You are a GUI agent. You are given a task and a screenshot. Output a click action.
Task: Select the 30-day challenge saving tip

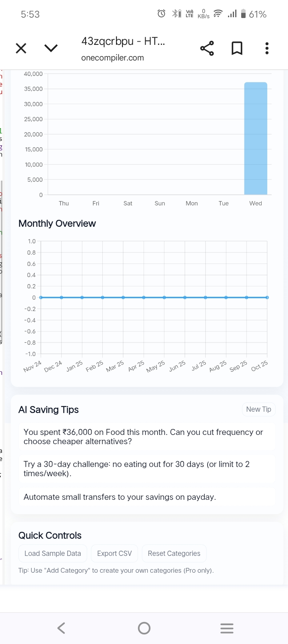(147, 469)
